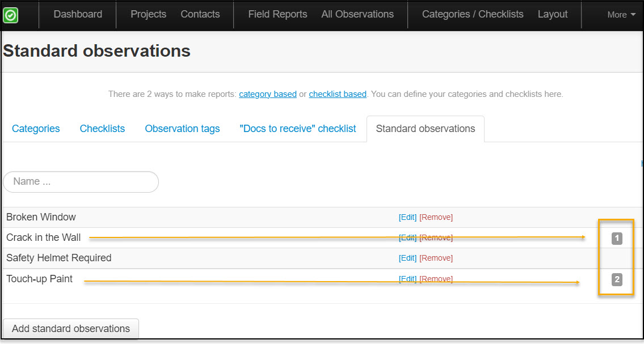Open All Observations from the navbar
This screenshot has width=644, height=344.
(x=357, y=14)
